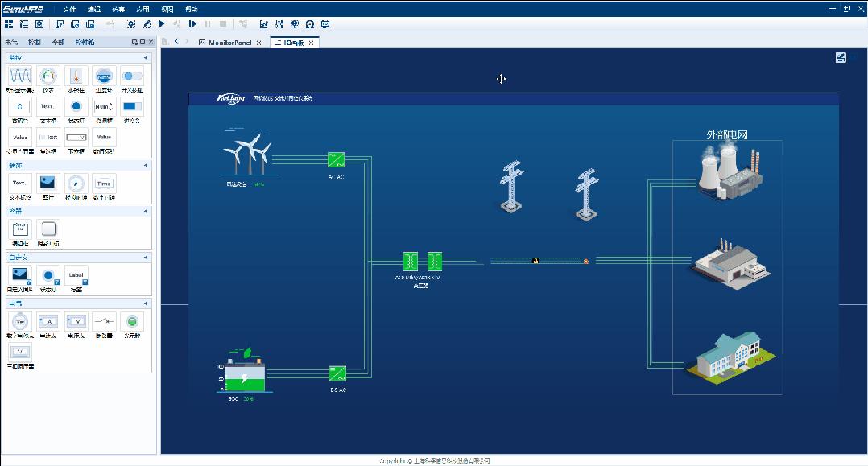Select the analog clock decoration icon
868x466 pixels.
click(x=76, y=184)
